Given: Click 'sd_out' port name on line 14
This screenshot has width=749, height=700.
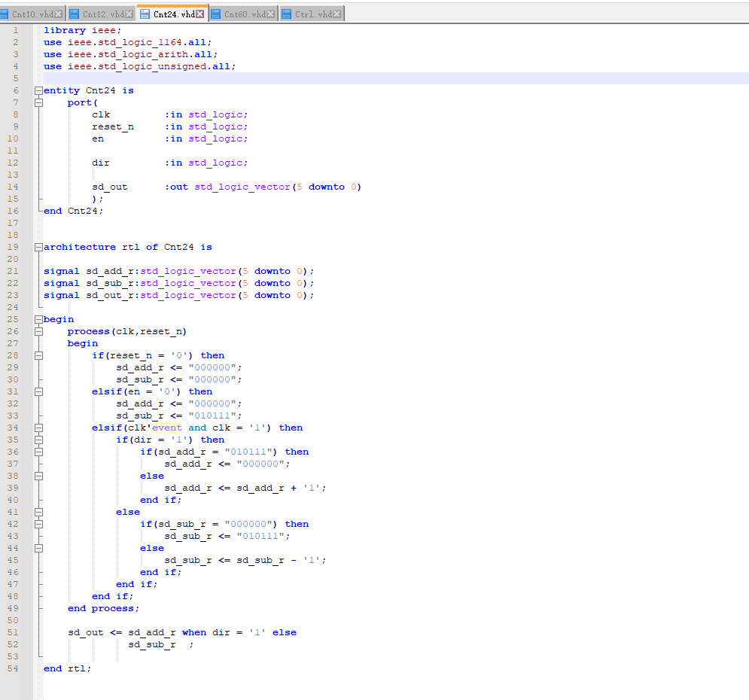Looking at the screenshot, I should pos(110,187).
